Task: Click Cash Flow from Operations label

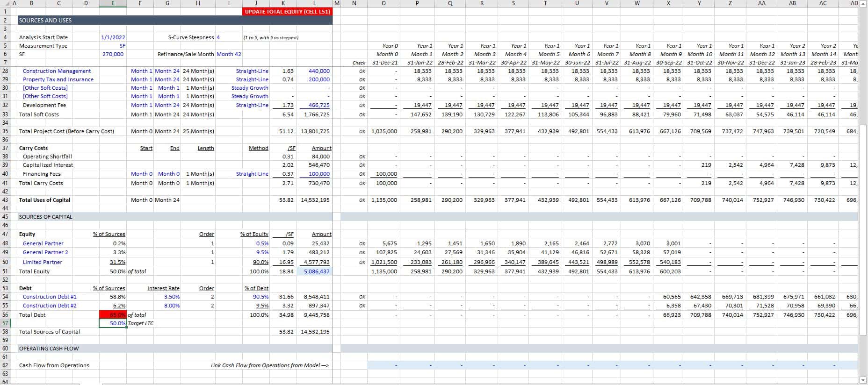Action: (54, 365)
